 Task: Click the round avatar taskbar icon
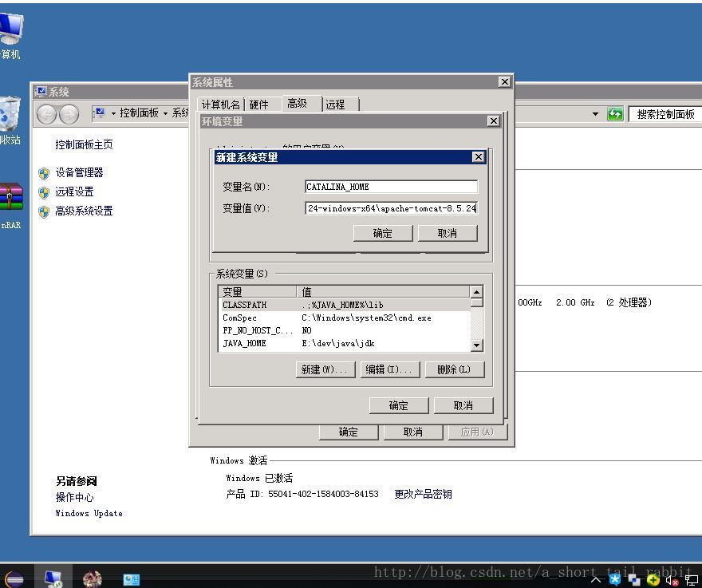click(93, 579)
